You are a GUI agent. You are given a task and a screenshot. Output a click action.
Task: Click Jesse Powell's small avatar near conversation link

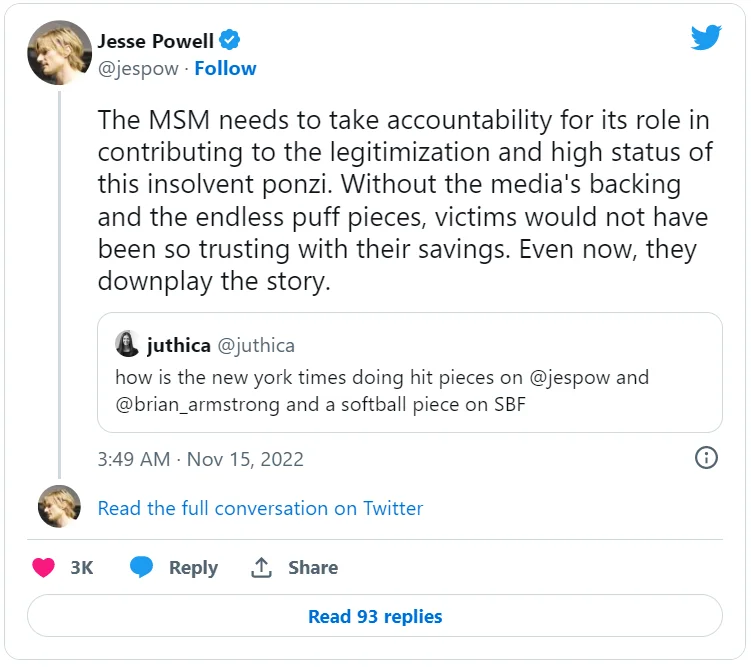tap(59, 507)
